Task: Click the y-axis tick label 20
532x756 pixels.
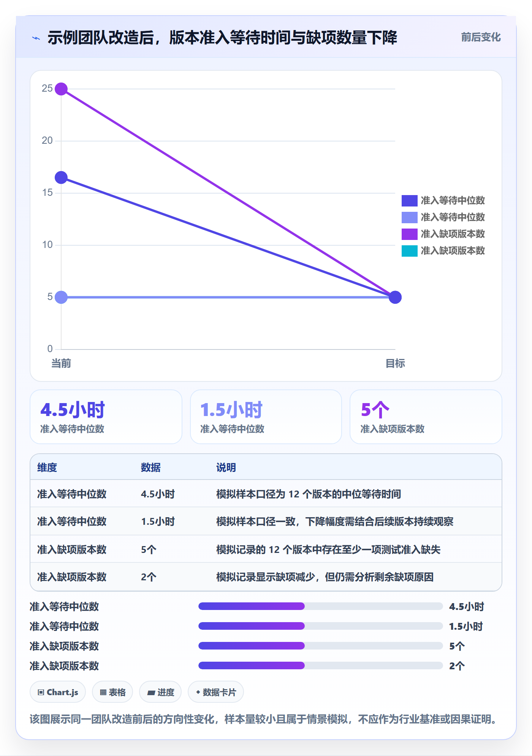Action: coord(47,141)
